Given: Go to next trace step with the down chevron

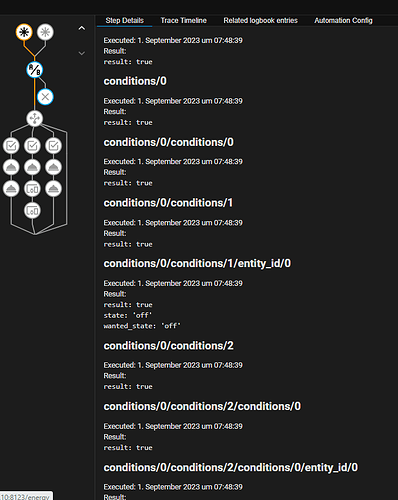Looking at the screenshot, I should click(82, 53).
